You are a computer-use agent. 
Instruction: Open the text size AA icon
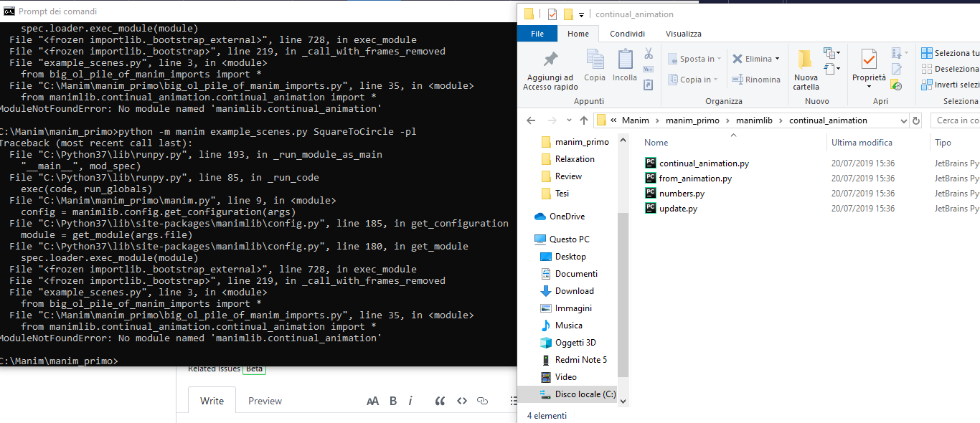[x=372, y=401]
